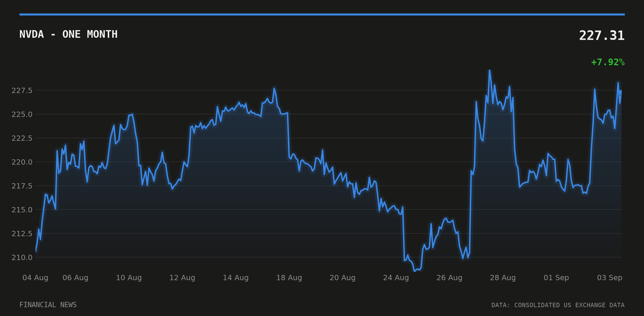The width and height of the screenshot is (644, 316).
Task: Click the y-axis label 217.5
Action: click(22, 186)
